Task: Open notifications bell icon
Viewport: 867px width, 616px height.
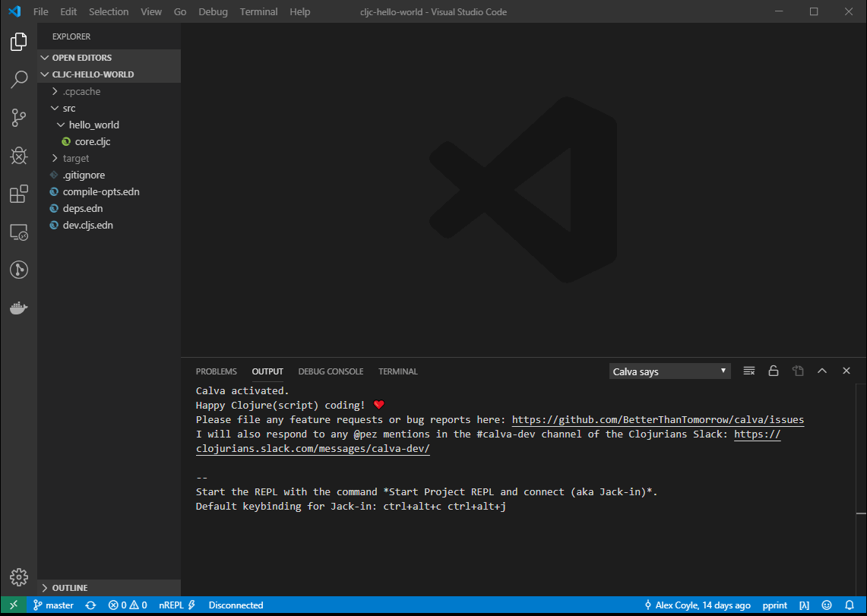Action: tap(850, 605)
